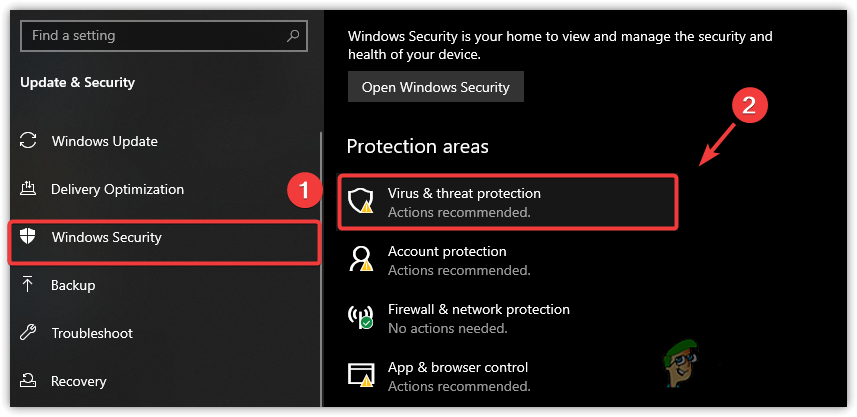Click the Windows Update refresh icon
Screen dimensions: 857x417
pos(29,141)
